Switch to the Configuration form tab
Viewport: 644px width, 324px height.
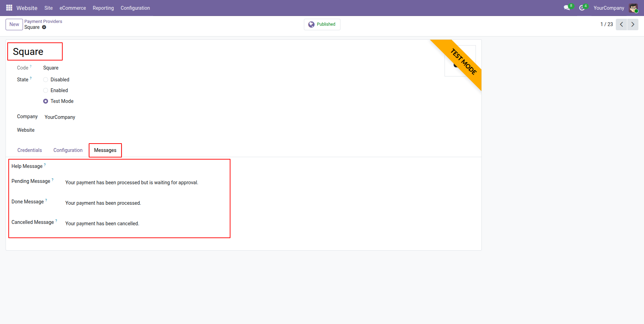(68, 150)
